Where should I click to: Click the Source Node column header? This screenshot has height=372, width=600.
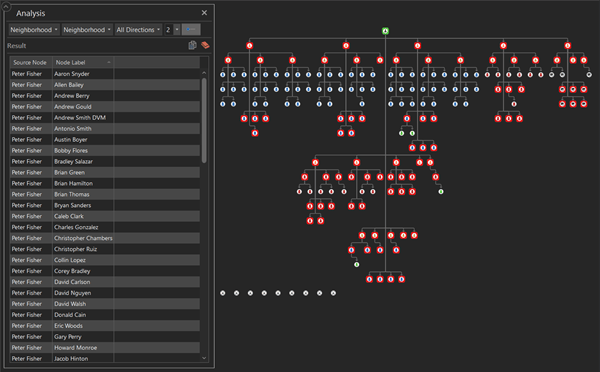point(31,62)
